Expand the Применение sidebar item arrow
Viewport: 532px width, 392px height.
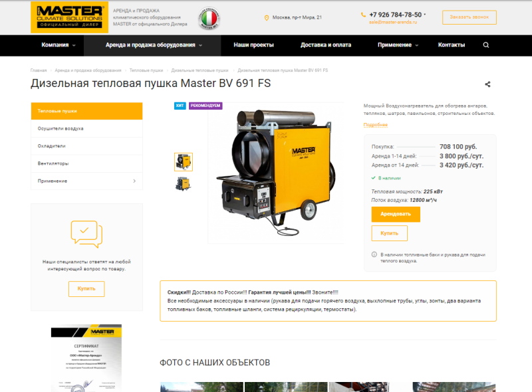click(x=134, y=181)
